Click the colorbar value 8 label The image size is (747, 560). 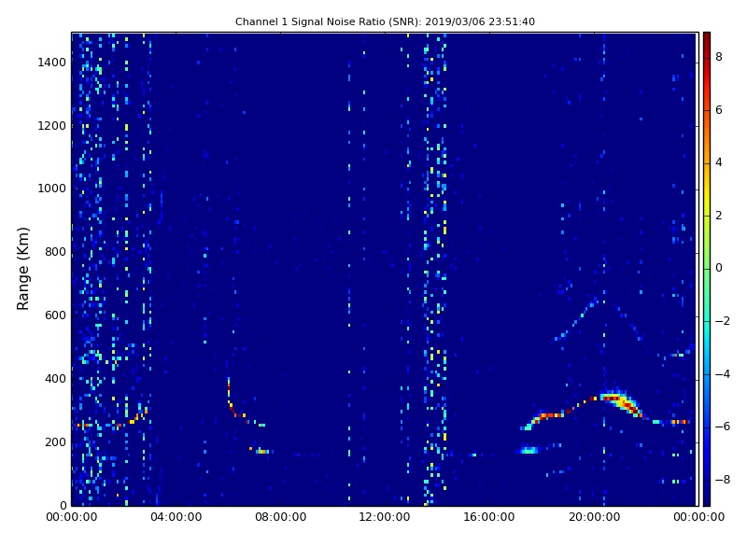coord(719,57)
